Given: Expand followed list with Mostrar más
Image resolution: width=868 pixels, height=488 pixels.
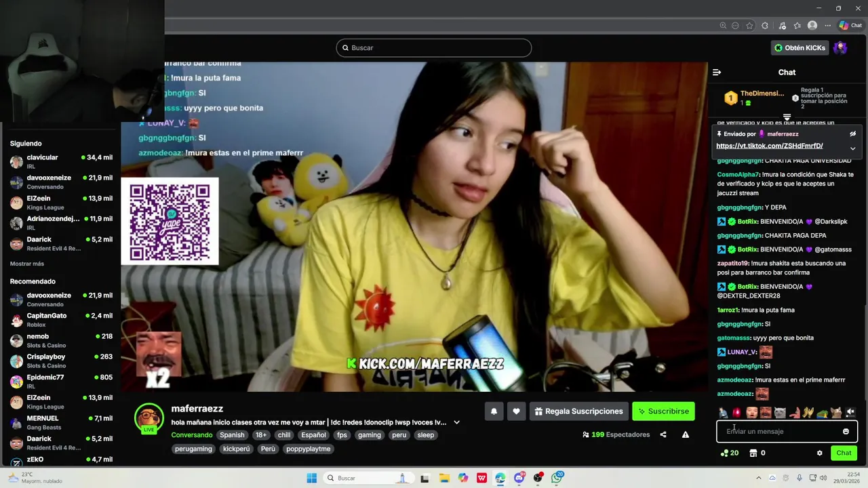Looking at the screenshot, I should coord(27,264).
